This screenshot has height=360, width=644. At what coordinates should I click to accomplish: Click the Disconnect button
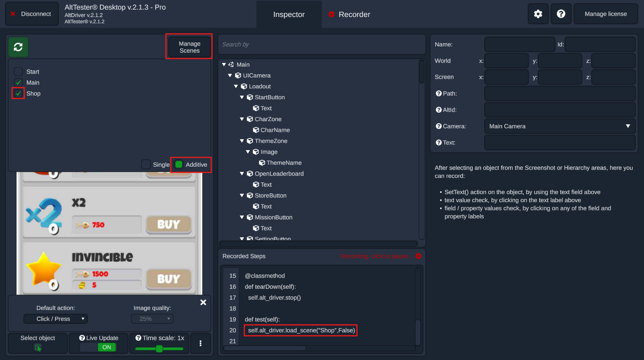click(x=31, y=14)
